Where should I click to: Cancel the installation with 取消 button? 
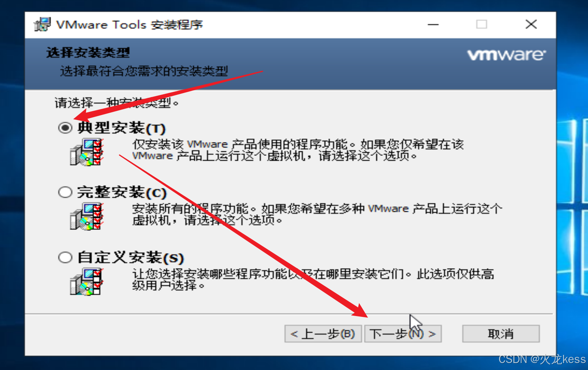[x=501, y=334]
